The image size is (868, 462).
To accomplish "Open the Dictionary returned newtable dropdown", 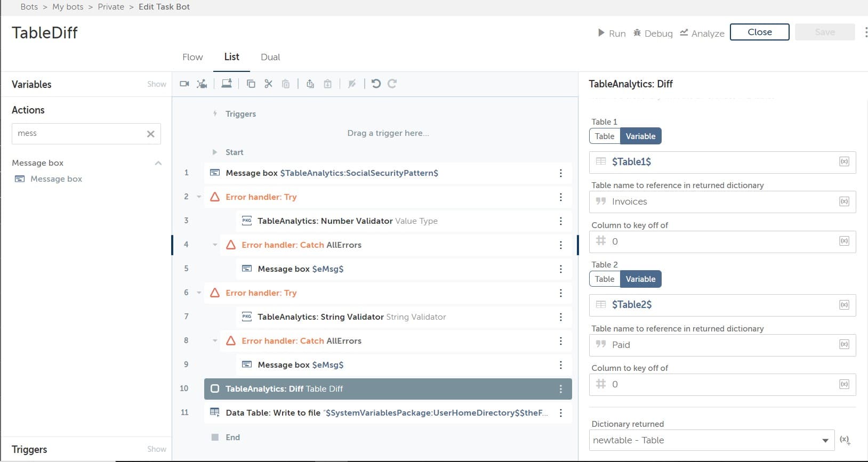I will click(712, 441).
